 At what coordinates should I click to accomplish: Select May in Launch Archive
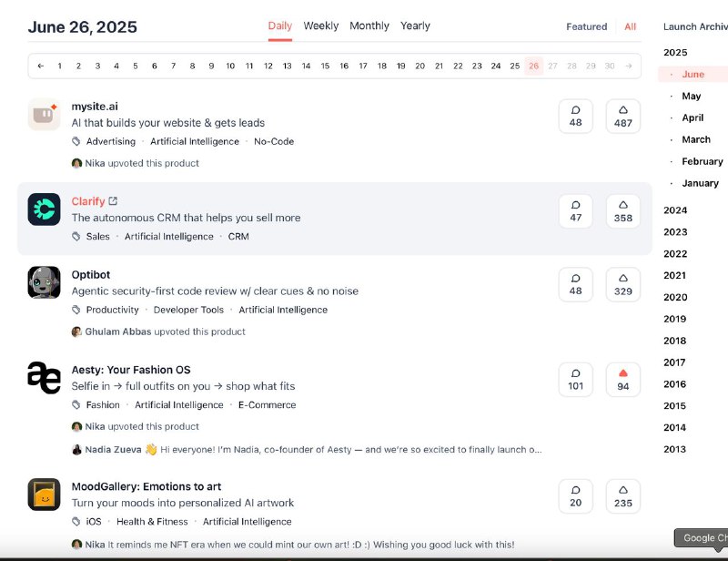pos(692,97)
